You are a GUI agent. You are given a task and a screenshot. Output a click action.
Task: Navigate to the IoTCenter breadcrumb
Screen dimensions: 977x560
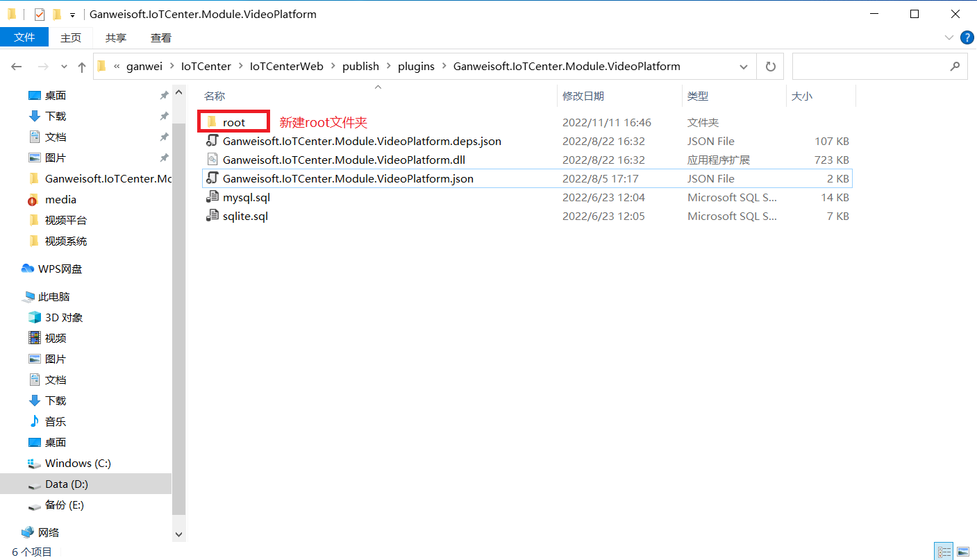coord(206,67)
